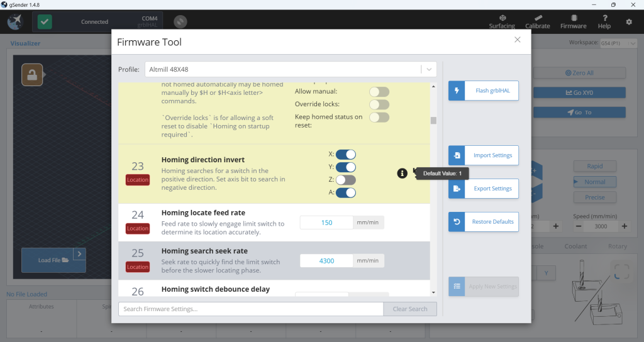
Task: Expand arrow next to Load File
Action: coord(79,254)
